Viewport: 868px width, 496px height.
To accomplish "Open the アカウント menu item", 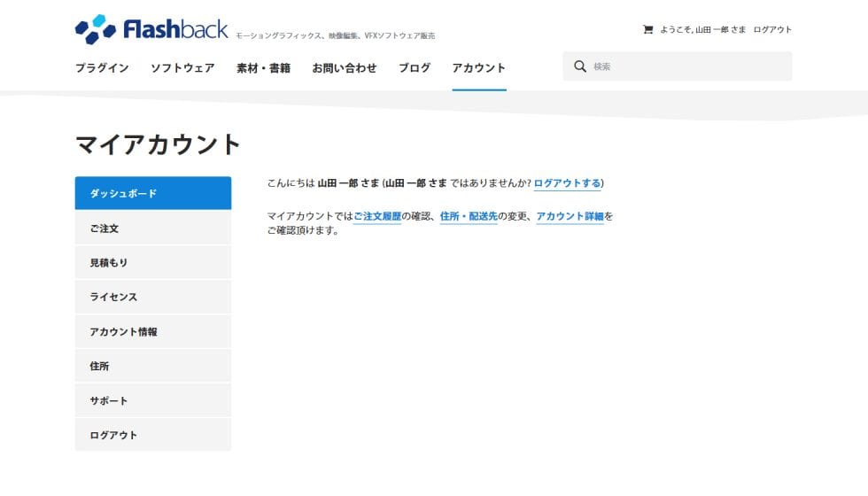I will (x=479, y=68).
